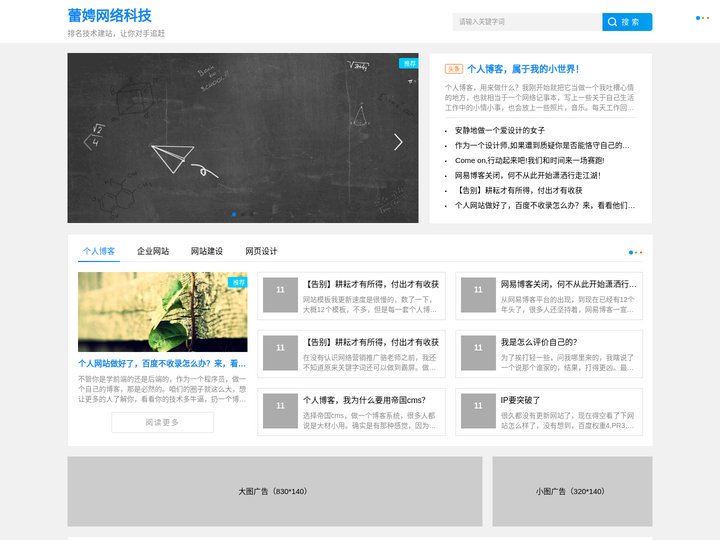
Task: Open list item 网易博客关闭，何不从此开始潇洒行走江湖
Action: click(x=528, y=175)
